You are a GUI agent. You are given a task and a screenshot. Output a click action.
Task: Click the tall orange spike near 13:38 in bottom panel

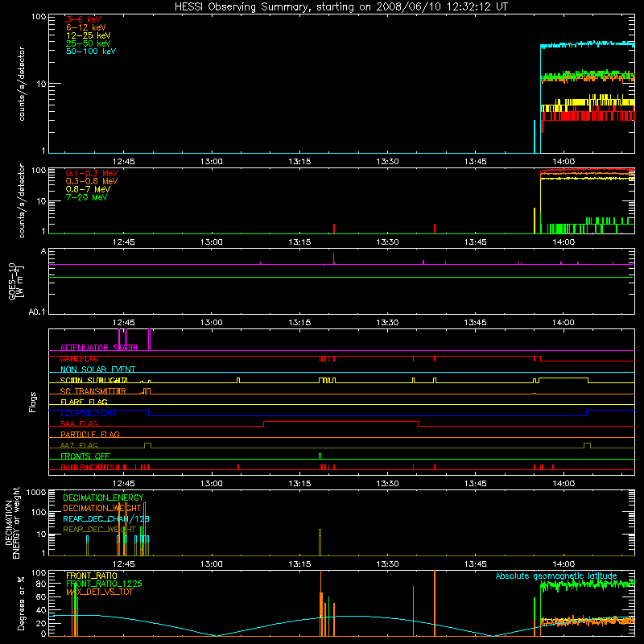[x=435, y=603]
